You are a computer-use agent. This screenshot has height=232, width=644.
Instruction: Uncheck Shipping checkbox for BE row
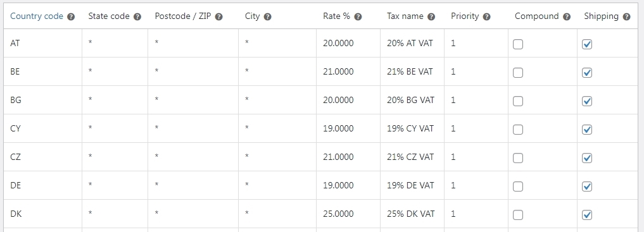point(587,73)
